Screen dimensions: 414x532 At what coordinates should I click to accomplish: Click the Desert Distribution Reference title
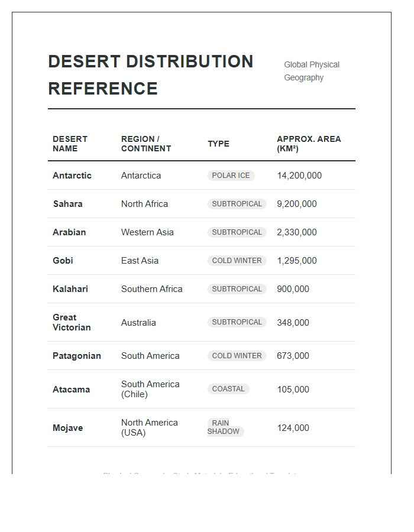click(151, 75)
